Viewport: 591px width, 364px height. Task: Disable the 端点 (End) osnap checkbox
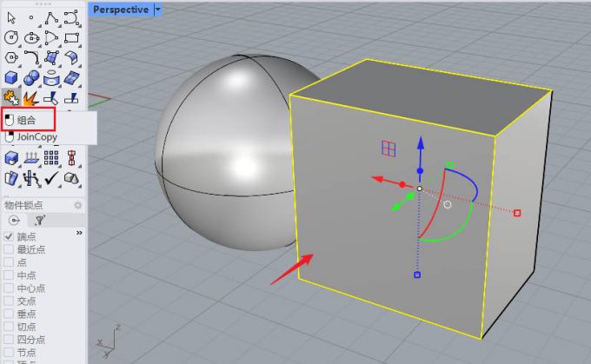coord(9,236)
